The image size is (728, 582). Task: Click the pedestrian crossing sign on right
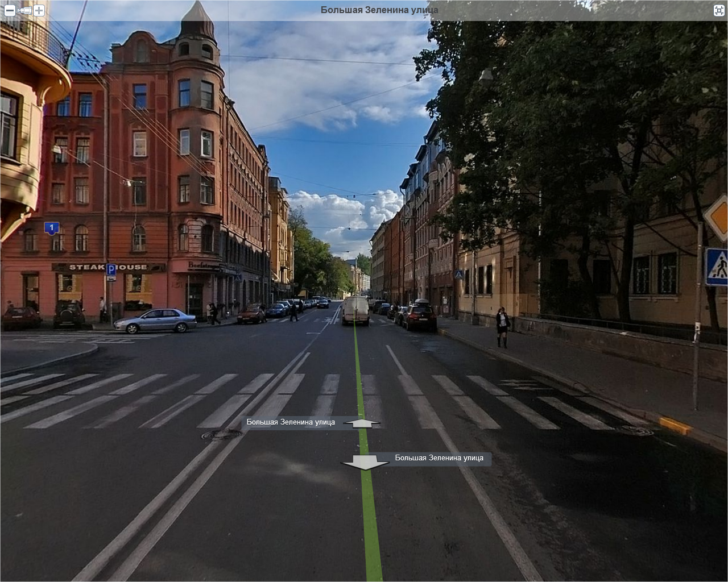click(x=717, y=266)
